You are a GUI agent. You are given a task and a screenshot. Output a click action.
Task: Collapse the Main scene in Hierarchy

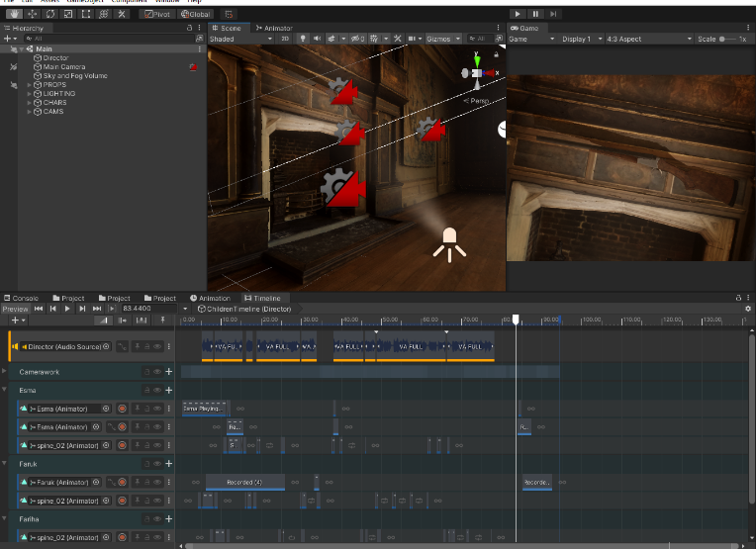[x=21, y=49]
